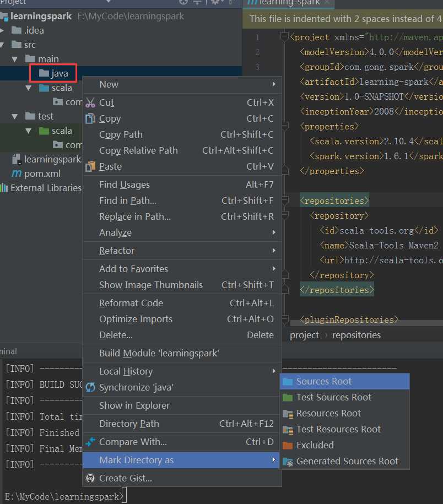
Task: Click the repositories breadcrumb
Action: click(356, 335)
